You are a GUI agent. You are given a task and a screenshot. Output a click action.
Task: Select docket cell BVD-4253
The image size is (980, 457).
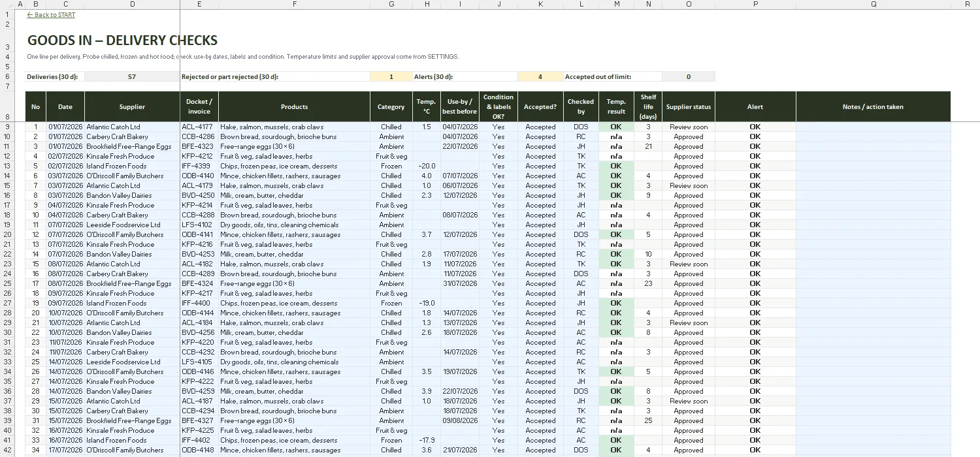(x=199, y=254)
